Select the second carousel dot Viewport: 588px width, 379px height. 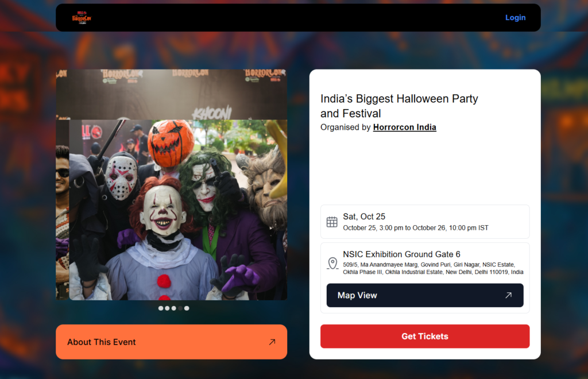point(167,308)
